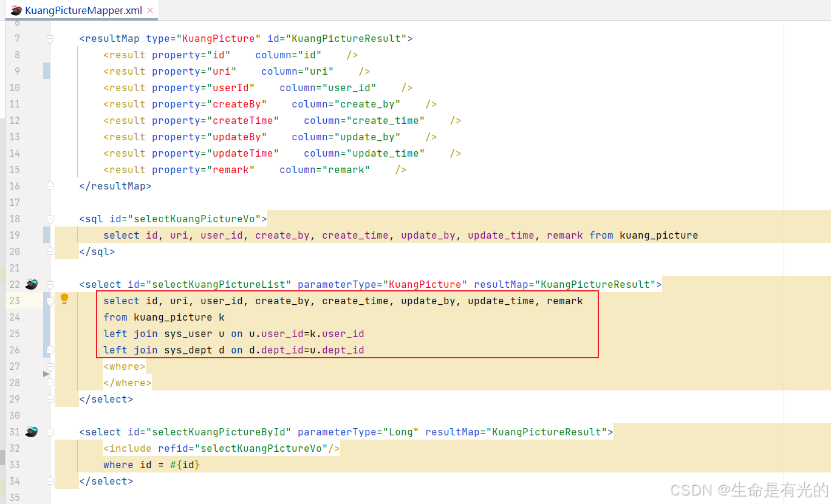Click column value "user_id" on line 10
The height and width of the screenshot is (504, 831).
point(349,87)
